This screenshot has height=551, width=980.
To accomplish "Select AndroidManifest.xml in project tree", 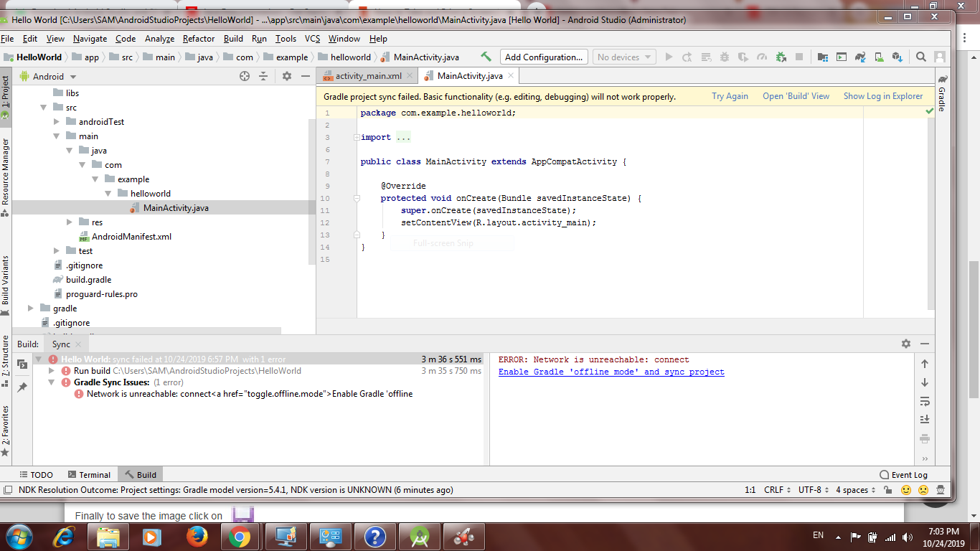I will (x=131, y=237).
